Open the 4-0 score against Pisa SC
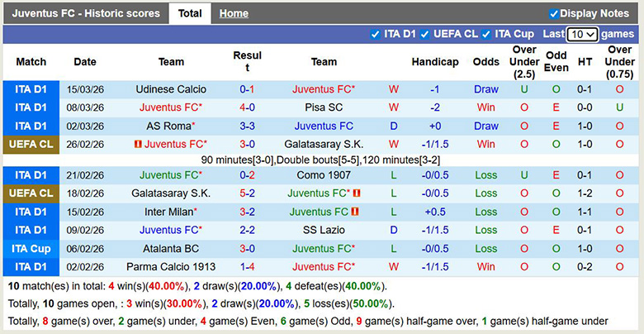Viewport: 644px width, 334px height. 247,107
